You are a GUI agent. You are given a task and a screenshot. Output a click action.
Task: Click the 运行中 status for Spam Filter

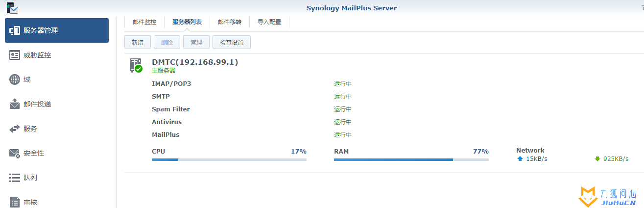(343, 109)
